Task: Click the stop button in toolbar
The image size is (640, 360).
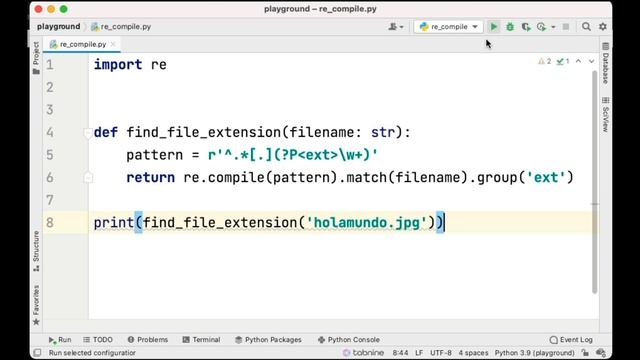Action: (566, 27)
